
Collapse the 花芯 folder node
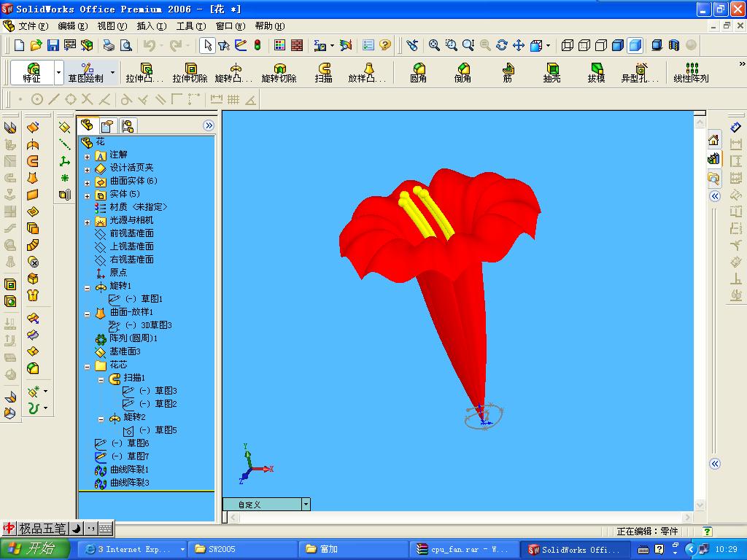point(88,367)
